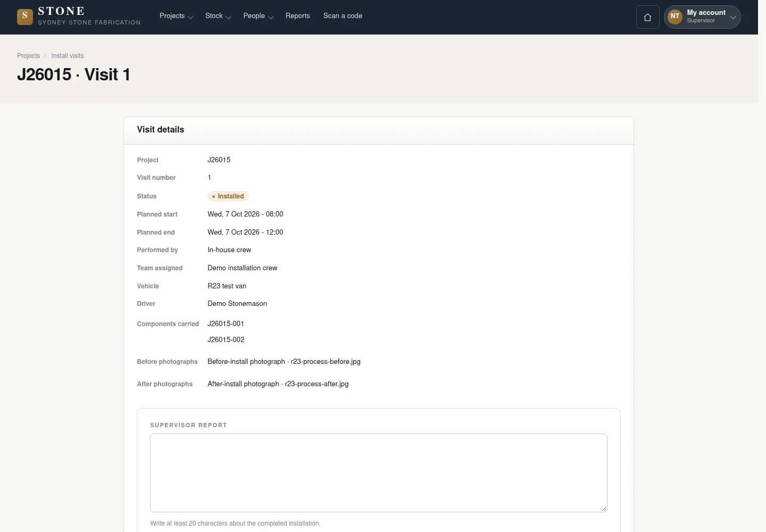Open the Projects dropdown menu

point(176,16)
